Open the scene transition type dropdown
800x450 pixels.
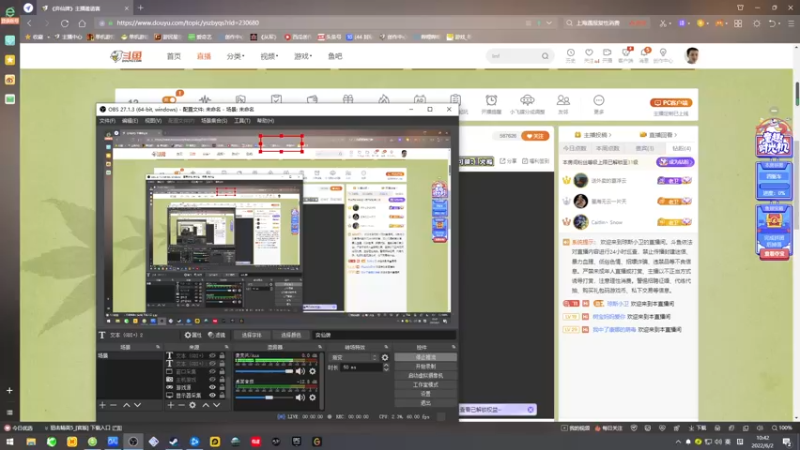(354, 358)
